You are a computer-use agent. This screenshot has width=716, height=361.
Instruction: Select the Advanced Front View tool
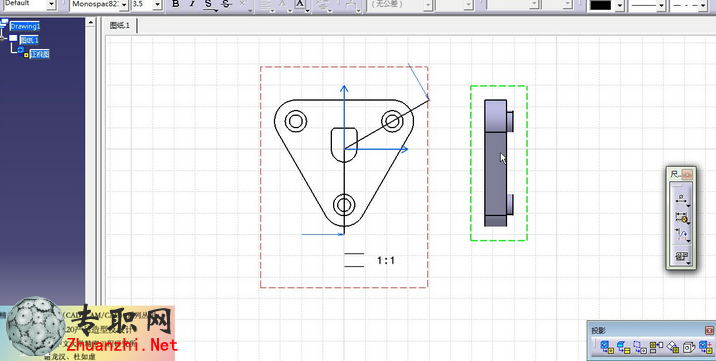705,347
